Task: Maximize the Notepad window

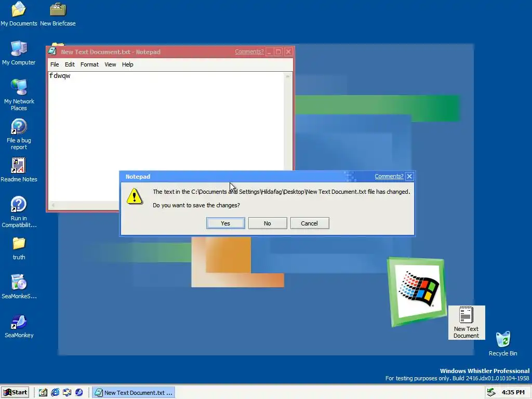Action: (278, 52)
